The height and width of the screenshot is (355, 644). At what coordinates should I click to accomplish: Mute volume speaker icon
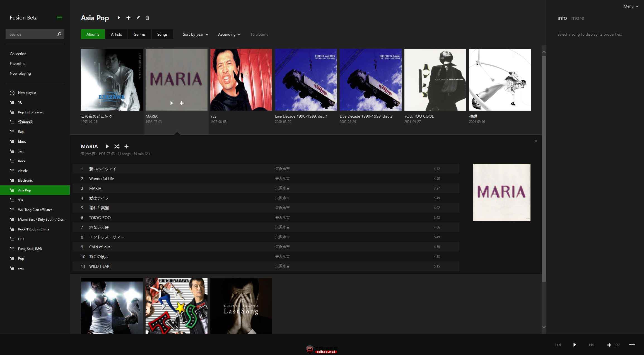point(609,345)
